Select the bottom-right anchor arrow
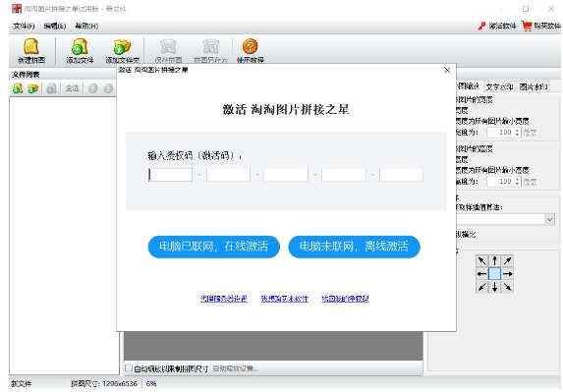 [x=507, y=287]
